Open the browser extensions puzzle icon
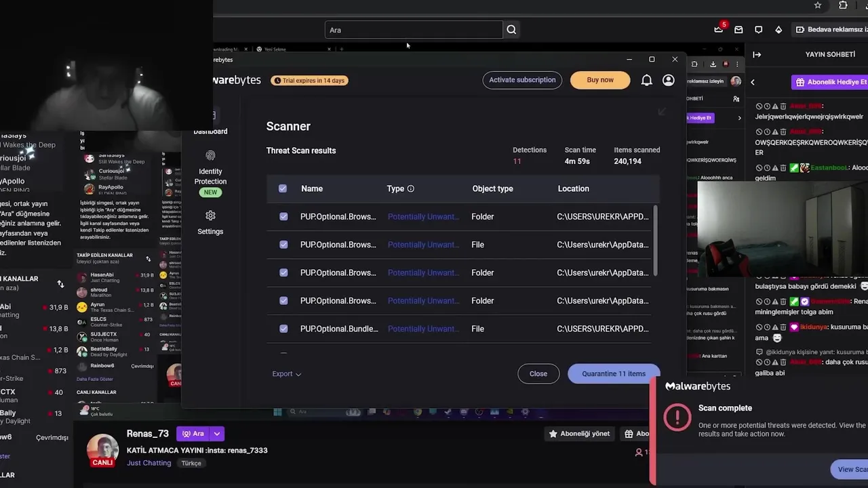 pos(843,5)
